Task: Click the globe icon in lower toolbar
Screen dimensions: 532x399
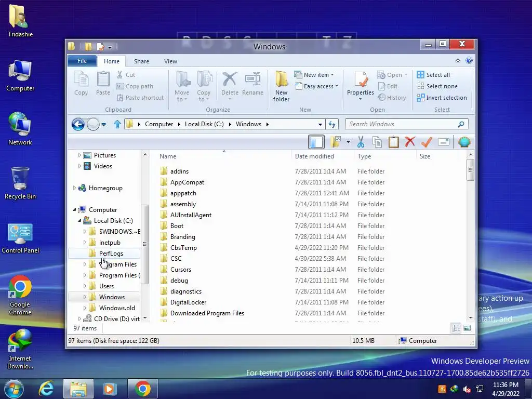Action: 464,142
